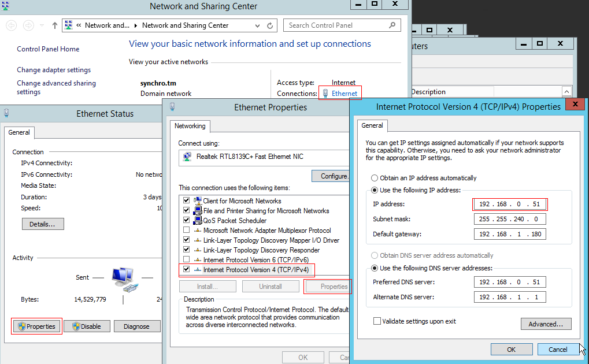Click the File and Printer Sharing icon

198,210
